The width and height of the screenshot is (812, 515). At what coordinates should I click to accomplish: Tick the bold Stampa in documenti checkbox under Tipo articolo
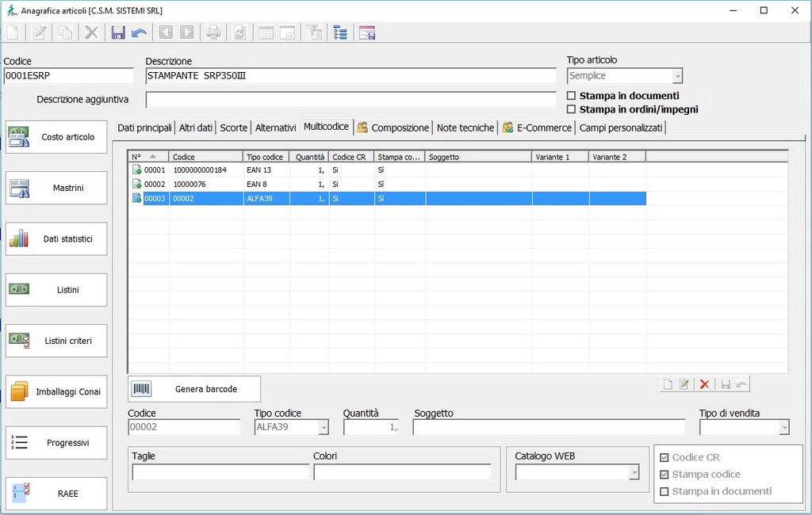(571, 96)
